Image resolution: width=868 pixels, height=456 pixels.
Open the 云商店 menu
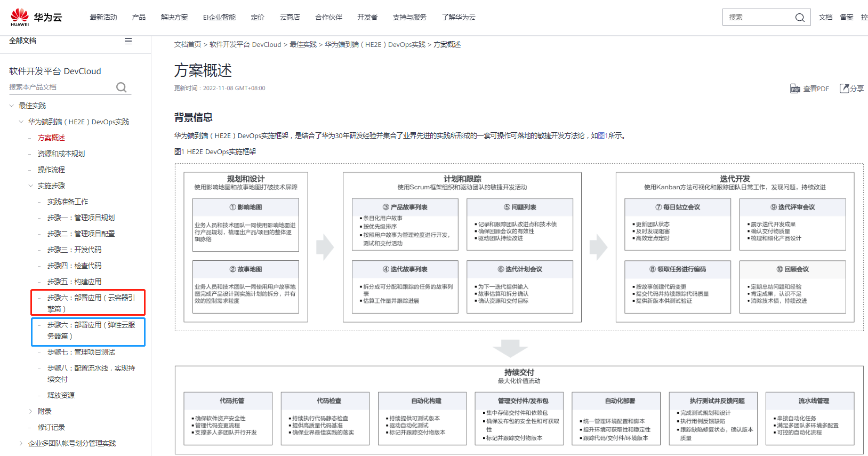[x=290, y=17]
